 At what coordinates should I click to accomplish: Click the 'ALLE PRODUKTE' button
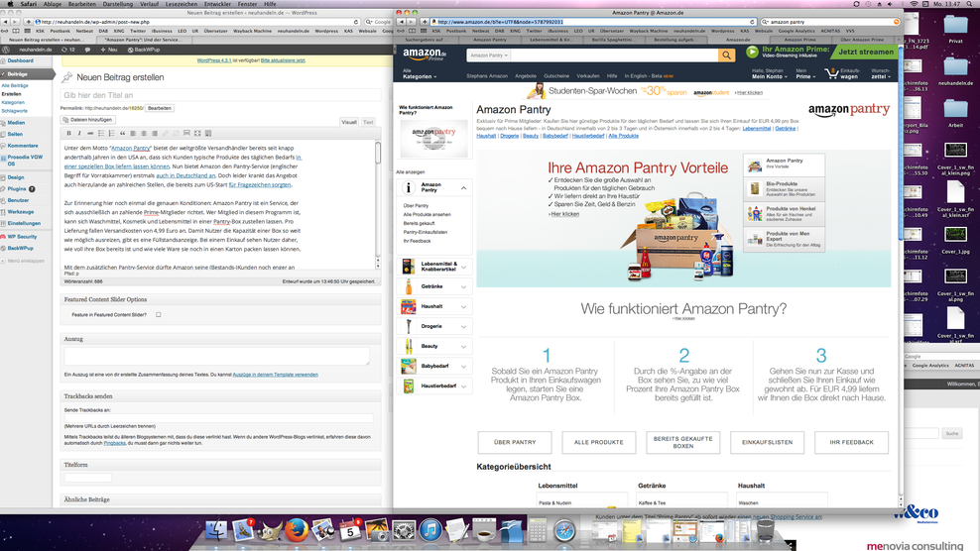click(x=599, y=442)
